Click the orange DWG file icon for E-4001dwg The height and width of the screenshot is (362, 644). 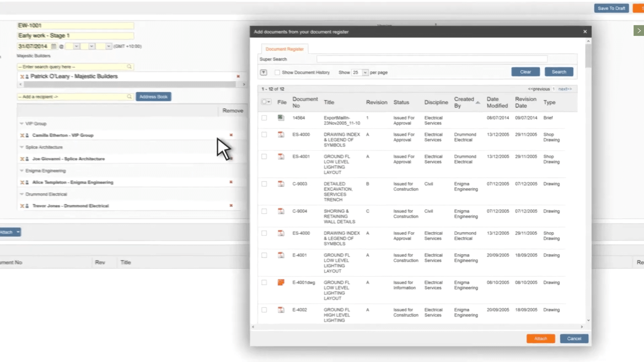tap(281, 283)
